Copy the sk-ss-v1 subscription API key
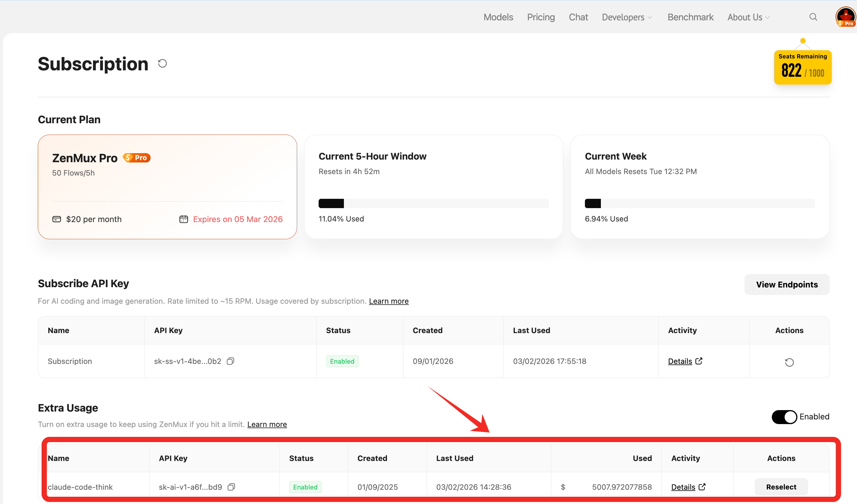857x504 pixels. click(231, 361)
